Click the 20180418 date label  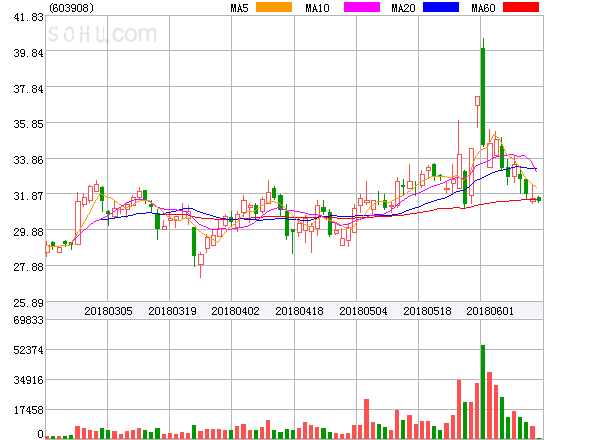click(299, 311)
